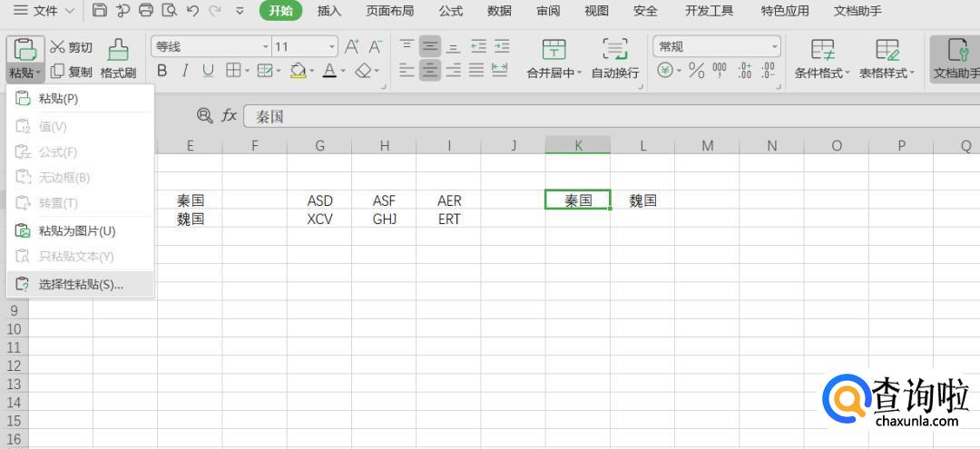Screen dimensions: 980x449
Task: Align cell content to top
Action: pos(407,46)
